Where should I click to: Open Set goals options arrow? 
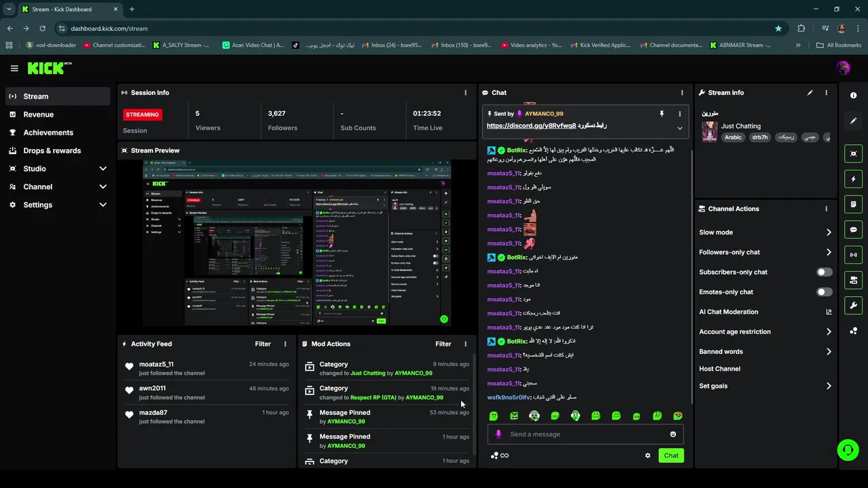click(829, 386)
